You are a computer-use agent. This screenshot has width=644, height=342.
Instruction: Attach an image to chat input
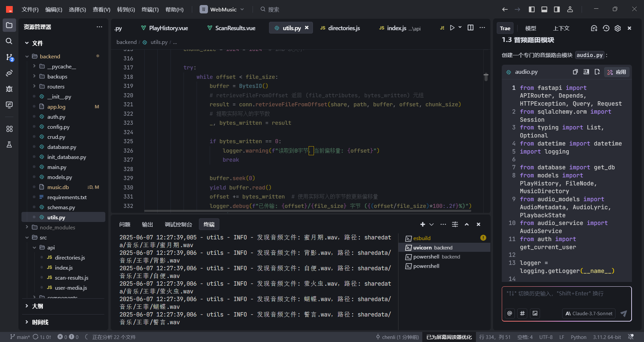[535, 313]
